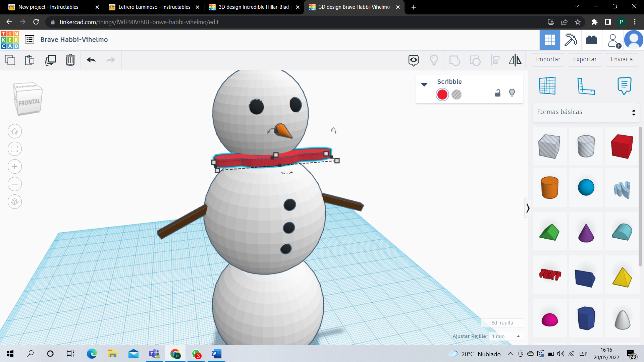Click the Undo arrow
Image resolution: width=644 pixels, height=362 pixels.
(x=91, y=60)
